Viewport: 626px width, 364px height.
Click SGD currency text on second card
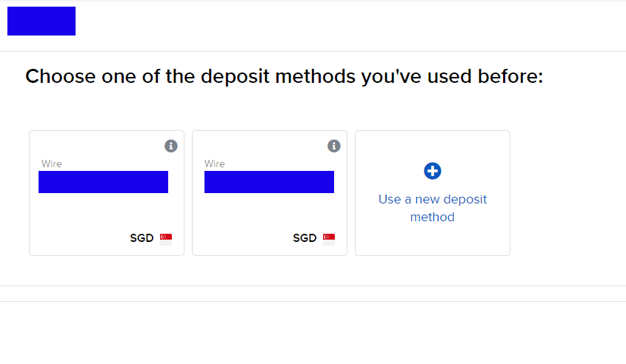[304, 238]
